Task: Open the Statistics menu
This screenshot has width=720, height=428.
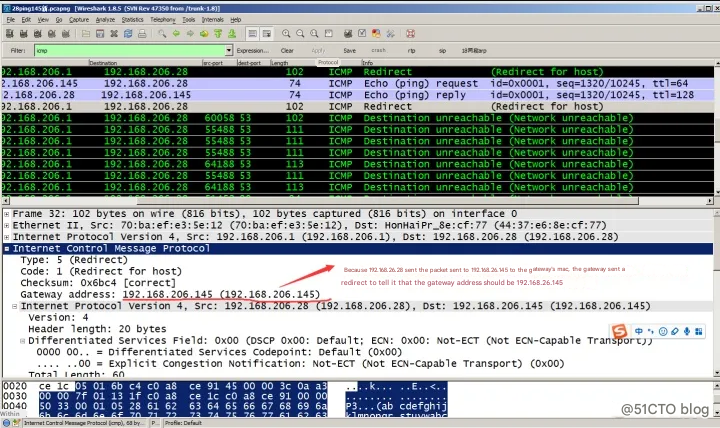Action: pyautogui.click(x=132, y=20)
